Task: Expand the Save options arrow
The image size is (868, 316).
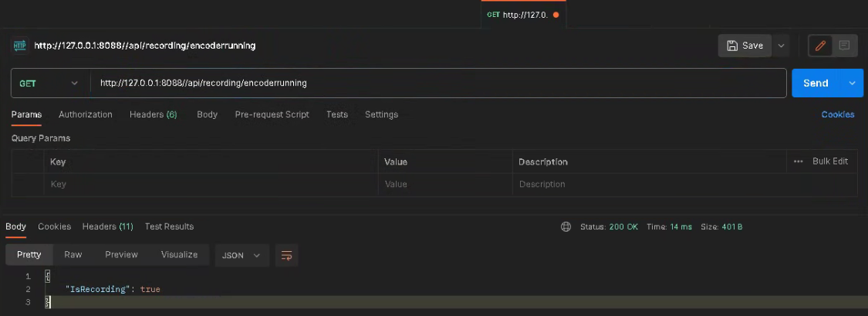Action: click(781, 46)
